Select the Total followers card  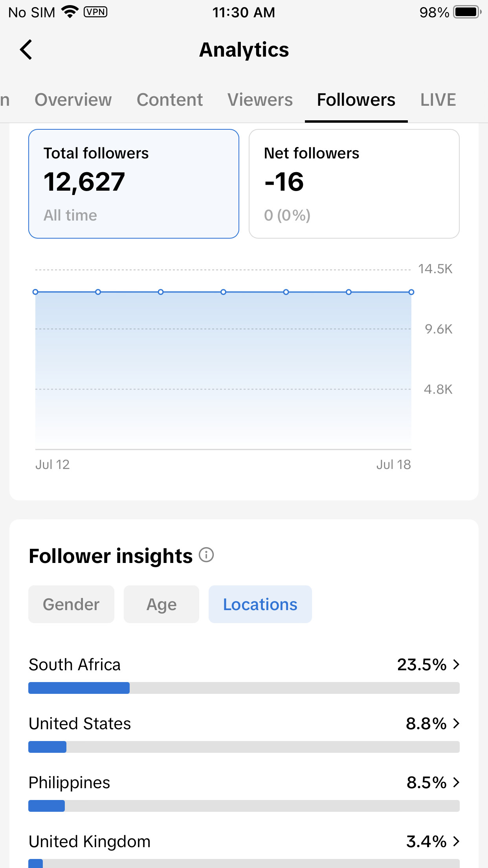coord(134,184)
